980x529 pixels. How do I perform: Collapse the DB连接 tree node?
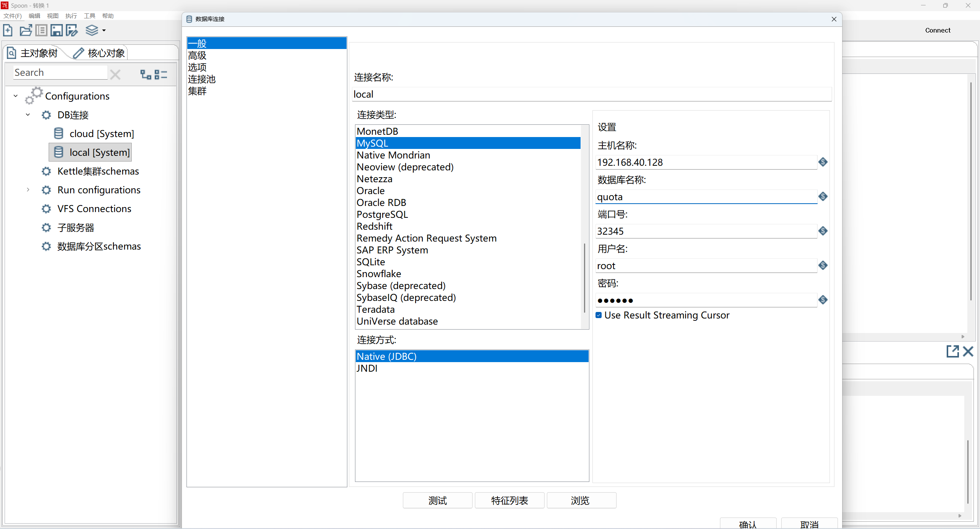[27, 114]
